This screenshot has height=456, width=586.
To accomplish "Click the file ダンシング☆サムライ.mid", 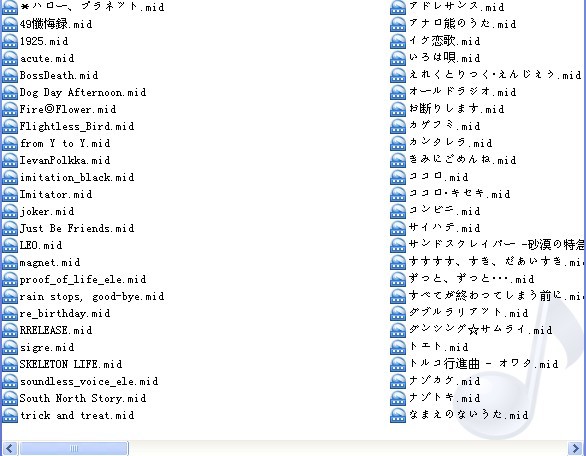I will click(480, 330).
